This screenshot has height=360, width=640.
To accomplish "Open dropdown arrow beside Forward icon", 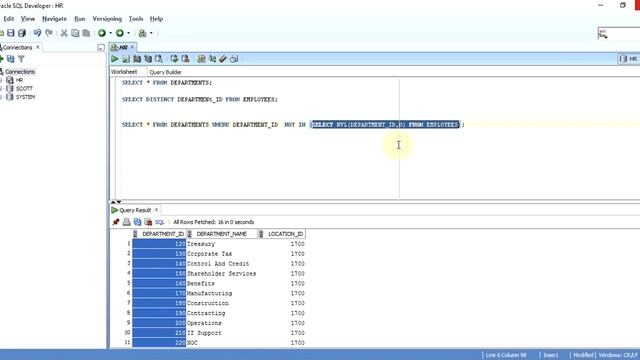I will point(128,33).
